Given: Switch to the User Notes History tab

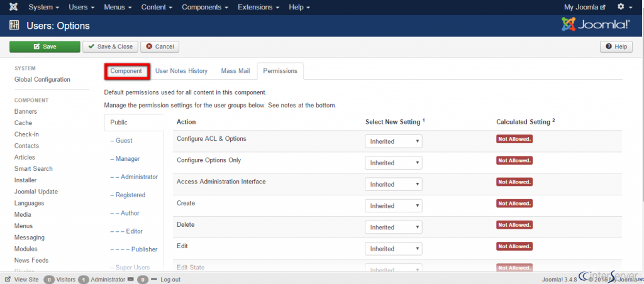Looking at the screenshot, I should pyautogui.click(x=181, y=71).
